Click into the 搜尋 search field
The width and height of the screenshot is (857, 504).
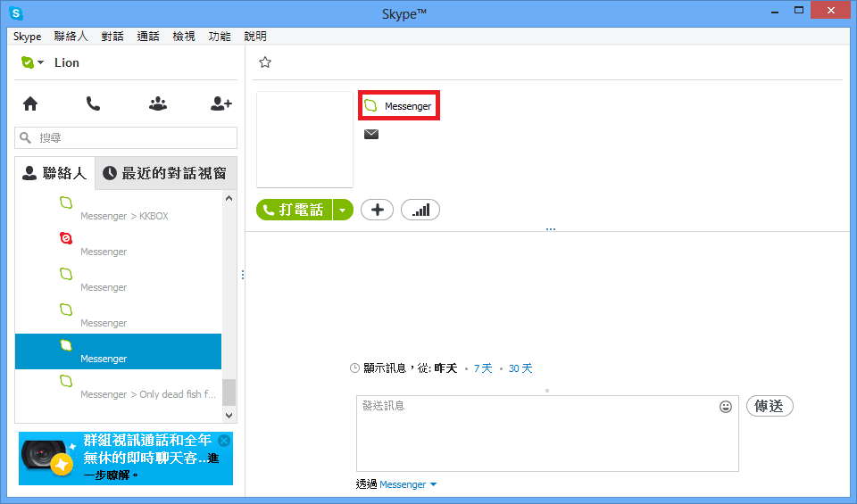click(126, 137)
